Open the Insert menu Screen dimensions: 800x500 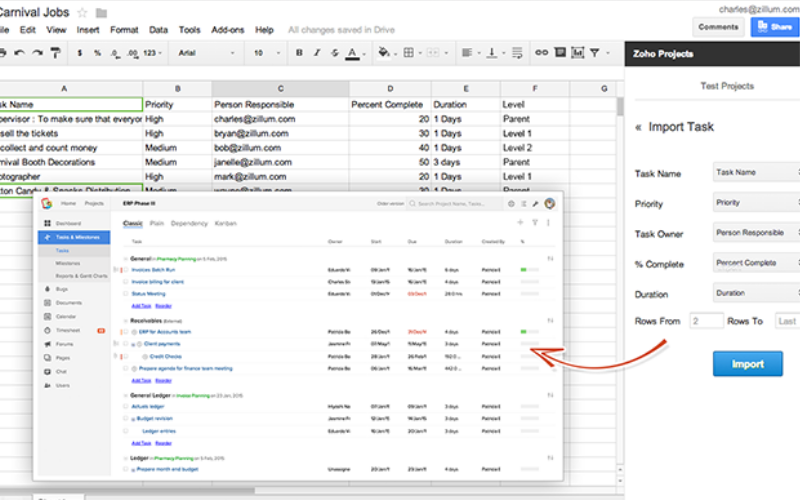88,30
